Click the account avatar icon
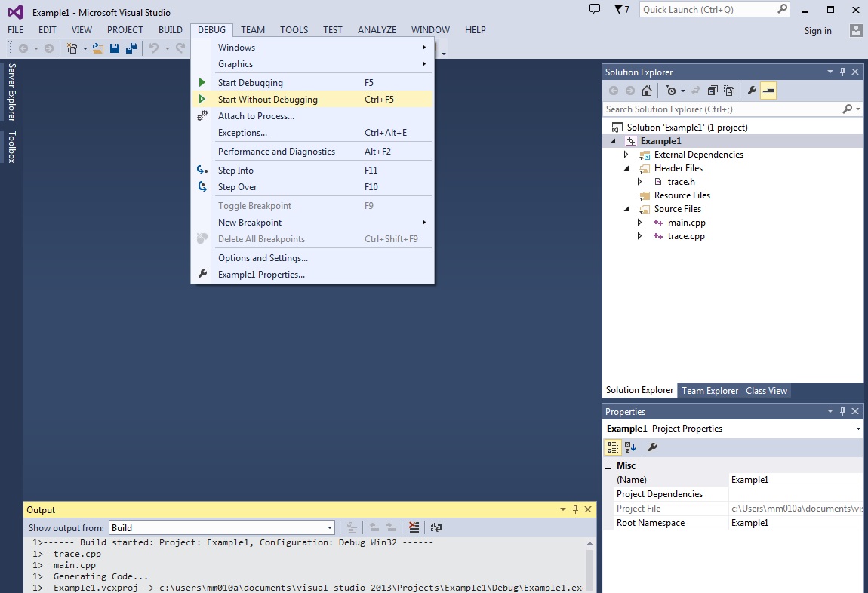The image size is (868, 593). pos(856,30)
